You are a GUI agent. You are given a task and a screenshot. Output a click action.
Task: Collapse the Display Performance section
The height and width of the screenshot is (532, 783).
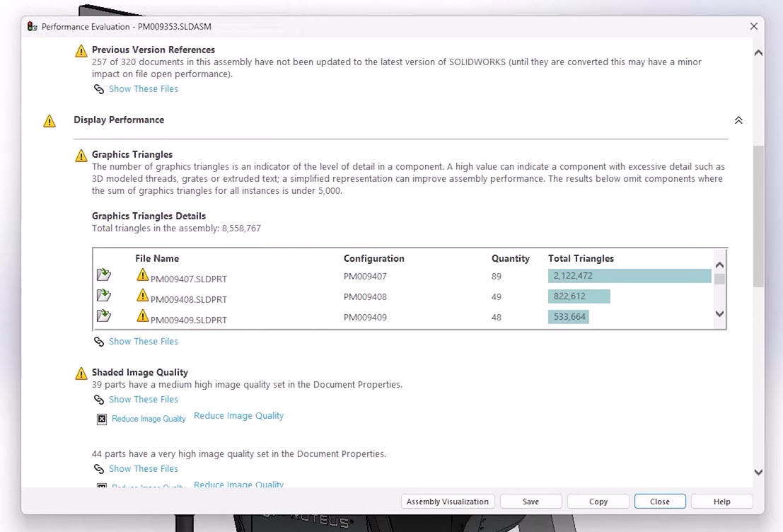tap(738, 120)
